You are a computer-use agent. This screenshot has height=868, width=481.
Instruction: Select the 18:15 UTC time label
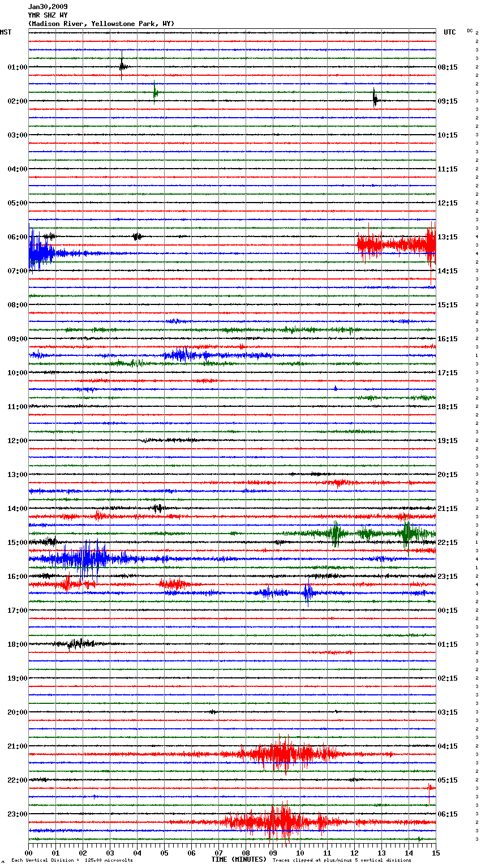(448, 407)
